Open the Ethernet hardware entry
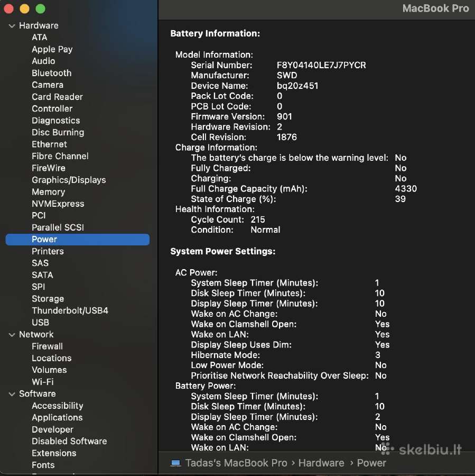This screenshot has width=475, height=476. point(50,144)
